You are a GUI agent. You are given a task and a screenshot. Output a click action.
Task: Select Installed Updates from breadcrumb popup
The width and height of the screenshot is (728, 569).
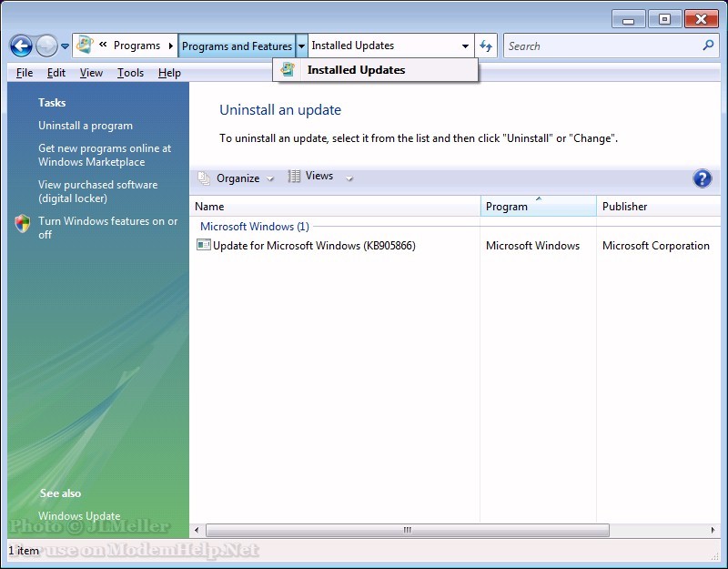click(x=356, y=70)
